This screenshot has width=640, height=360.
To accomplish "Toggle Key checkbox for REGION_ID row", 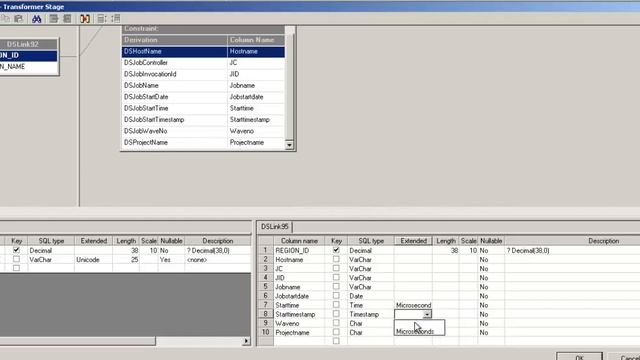I will tap(336, 250).
